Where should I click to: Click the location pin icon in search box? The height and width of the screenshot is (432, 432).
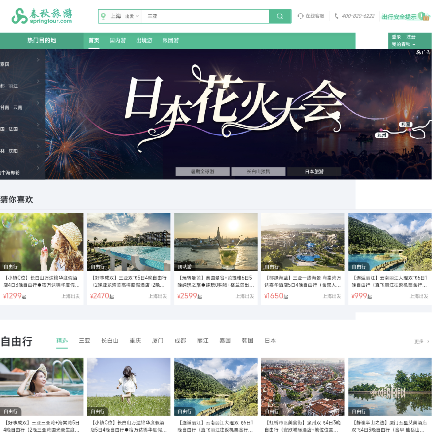(x=103, y=16)
